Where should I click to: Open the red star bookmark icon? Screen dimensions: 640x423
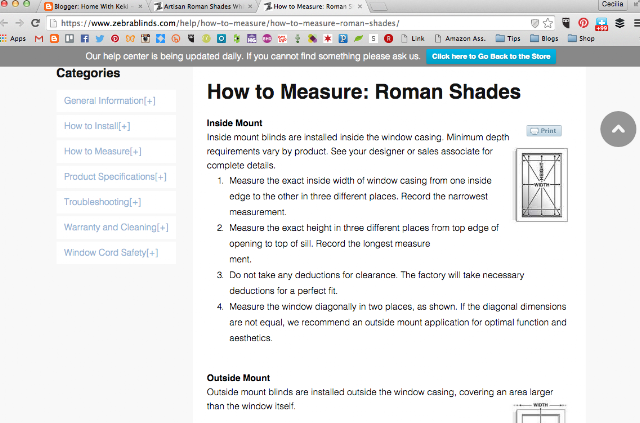(x=327, y=38)
